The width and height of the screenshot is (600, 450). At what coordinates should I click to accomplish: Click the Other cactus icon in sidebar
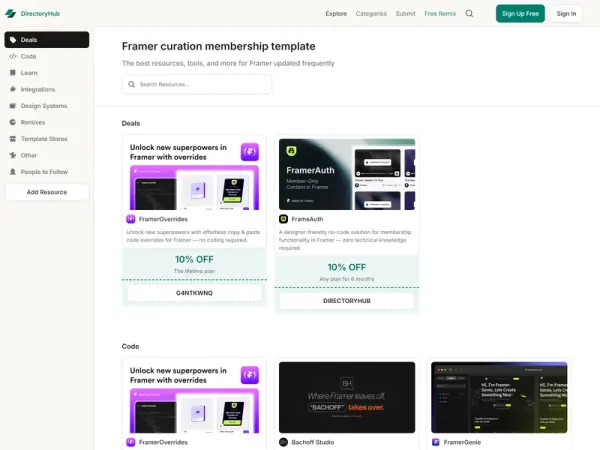13,155
